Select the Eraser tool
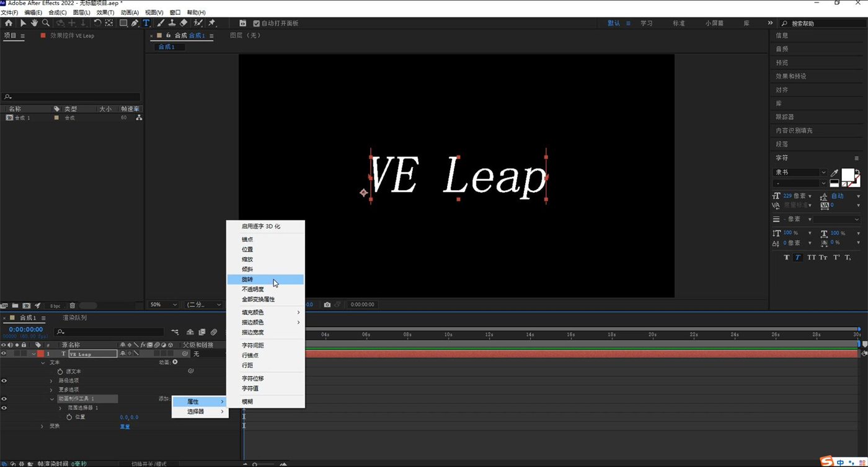This screenshot has width=868, height=467. (184, 23)
